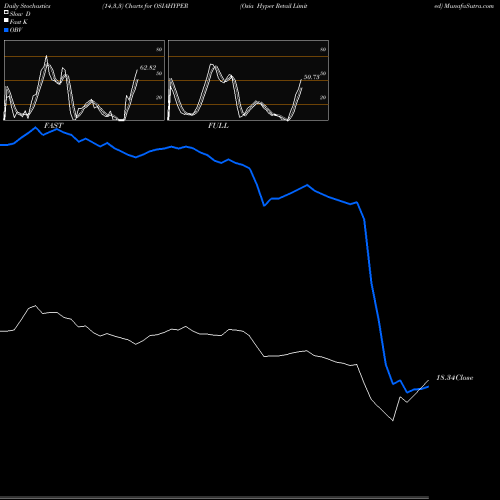Click the 20 level label in the FULL chart
500x500 pixels.
(x=323, y=97)
